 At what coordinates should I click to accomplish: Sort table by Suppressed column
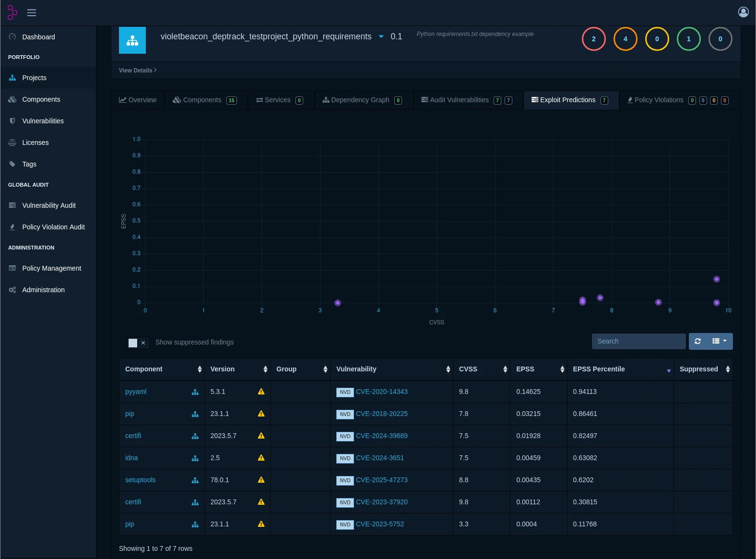pos(703,369)
